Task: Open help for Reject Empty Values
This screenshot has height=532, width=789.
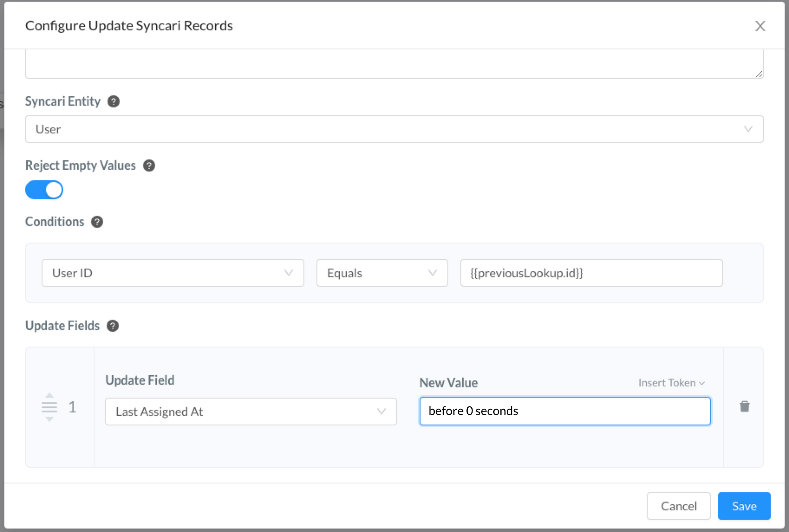Action: [149, 165]
